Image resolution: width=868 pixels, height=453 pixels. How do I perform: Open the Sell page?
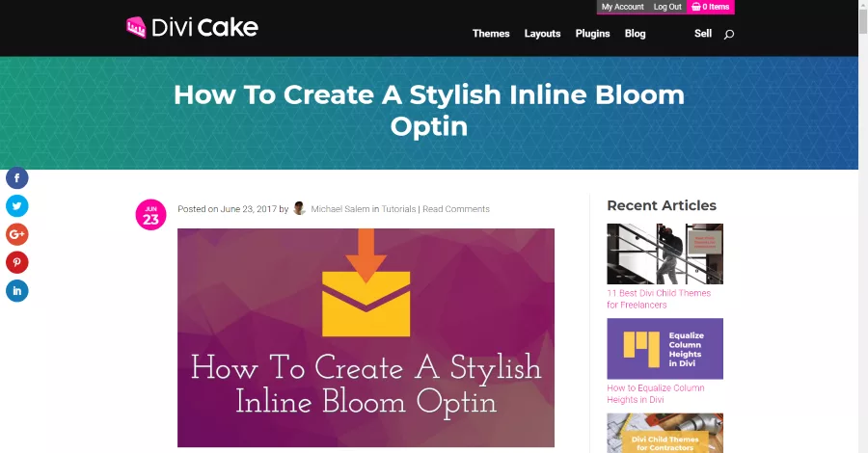pos(703,33)
